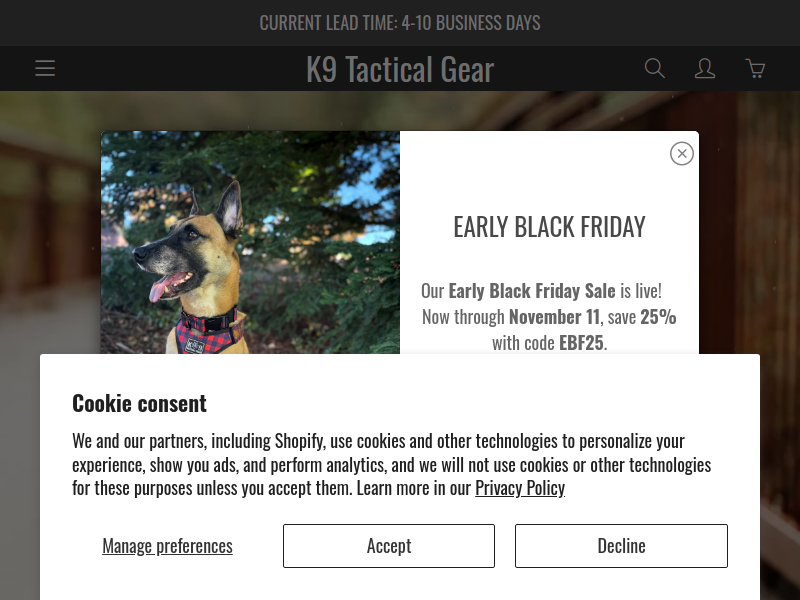Close the Early Black Friday popup
Viewport: 800px width, 600px height.
coord(682,154)
